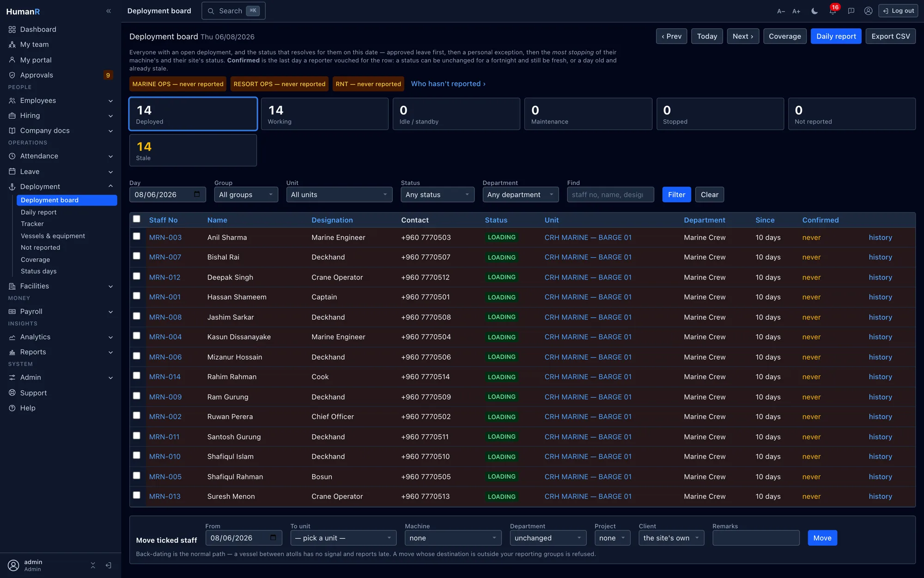Go to the previous day with Prev button
This screenshot has width=924, height=578.
click(672, 36)
